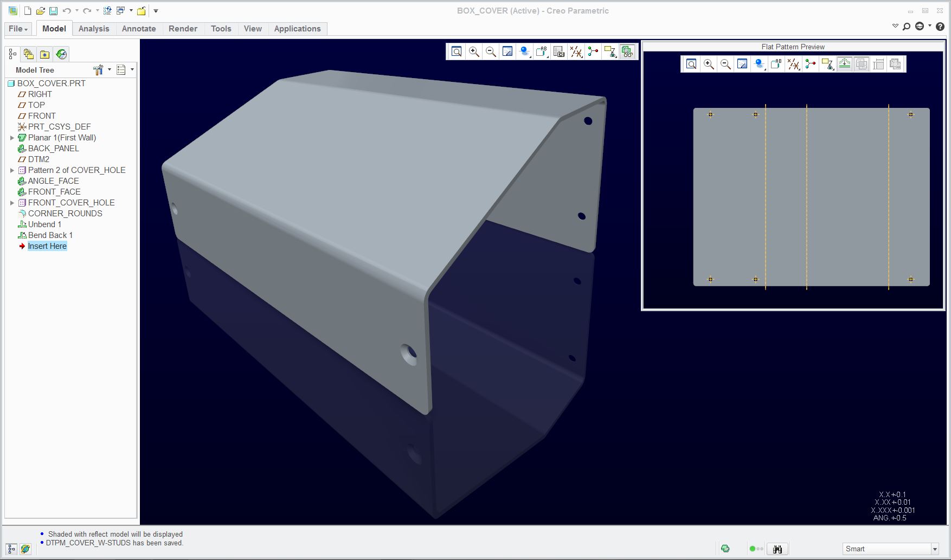Show the History navigator tab
This screenshot has width=951, height=560.
click(61, 54)
